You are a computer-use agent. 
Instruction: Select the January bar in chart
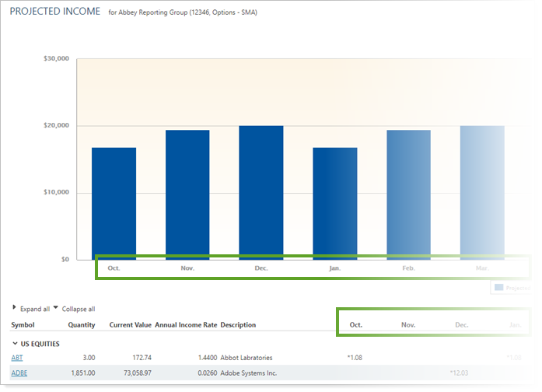click(x=335, y=203)
